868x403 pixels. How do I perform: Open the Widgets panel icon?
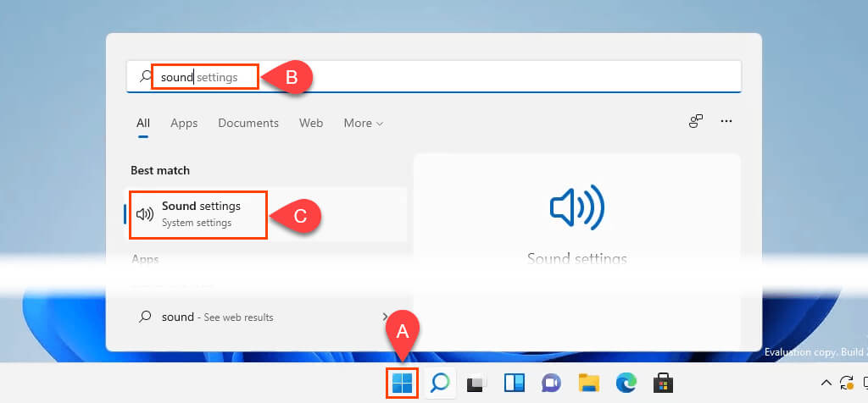tap(515, 383)
